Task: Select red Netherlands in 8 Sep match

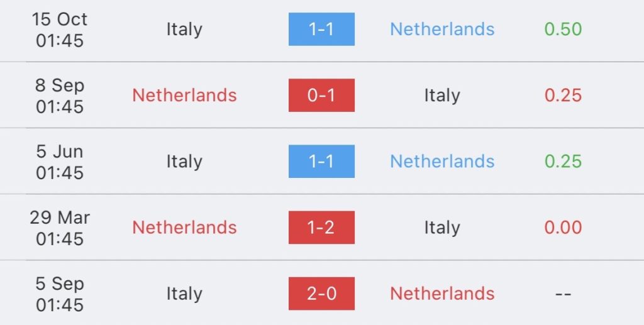Action: 184,95
